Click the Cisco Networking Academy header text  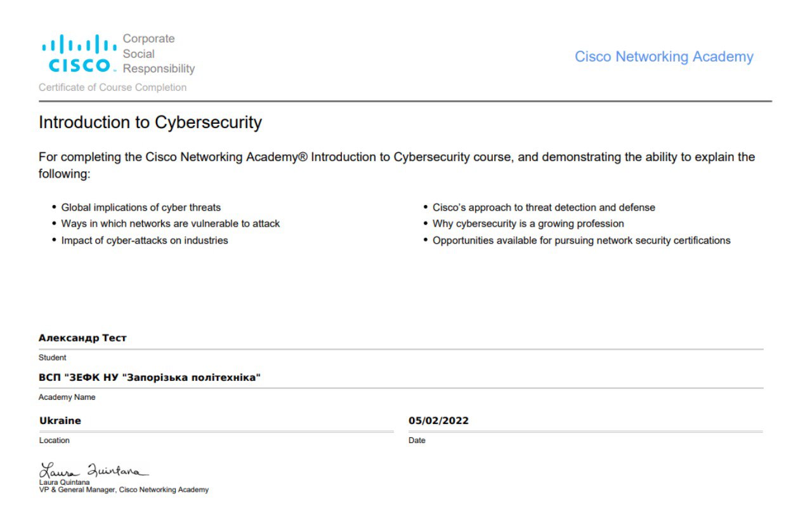pos(664,56)
